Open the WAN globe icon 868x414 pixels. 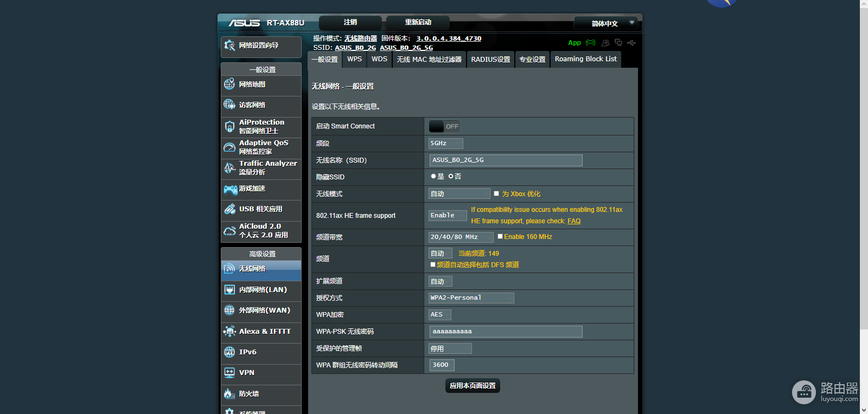pyautogui.click(x=229, y=310)
